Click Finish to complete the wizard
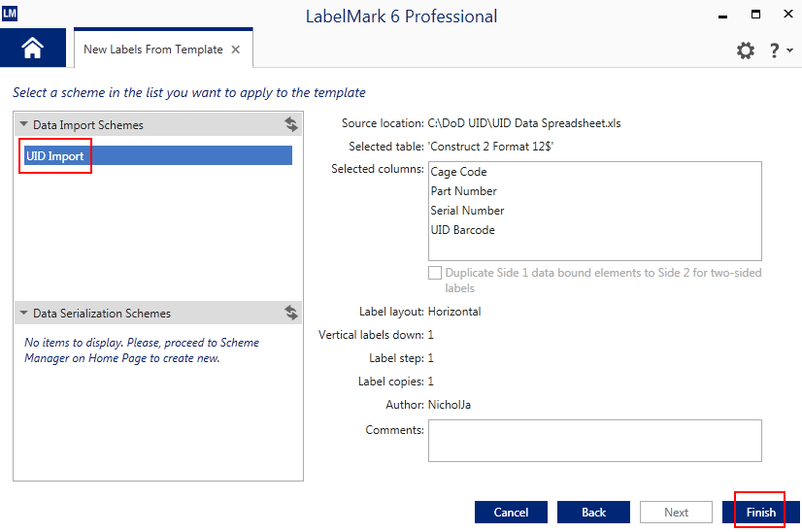The image size is (802, 532). point(760,513)
